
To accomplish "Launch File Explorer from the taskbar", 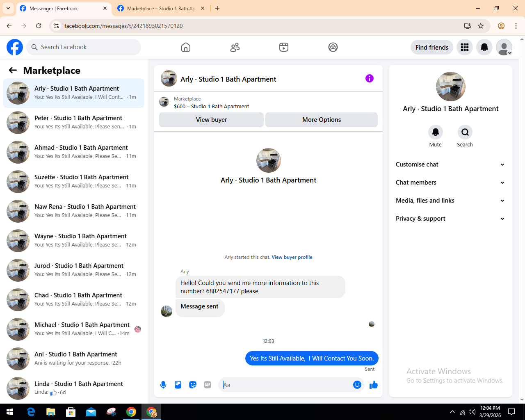I will [x=51, y=412].
